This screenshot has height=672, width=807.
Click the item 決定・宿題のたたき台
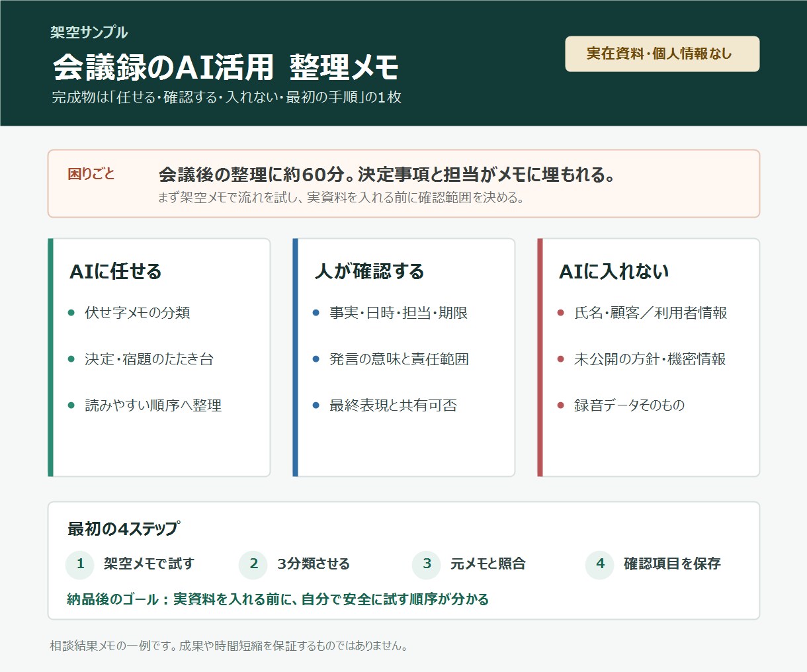coord(149,359)
